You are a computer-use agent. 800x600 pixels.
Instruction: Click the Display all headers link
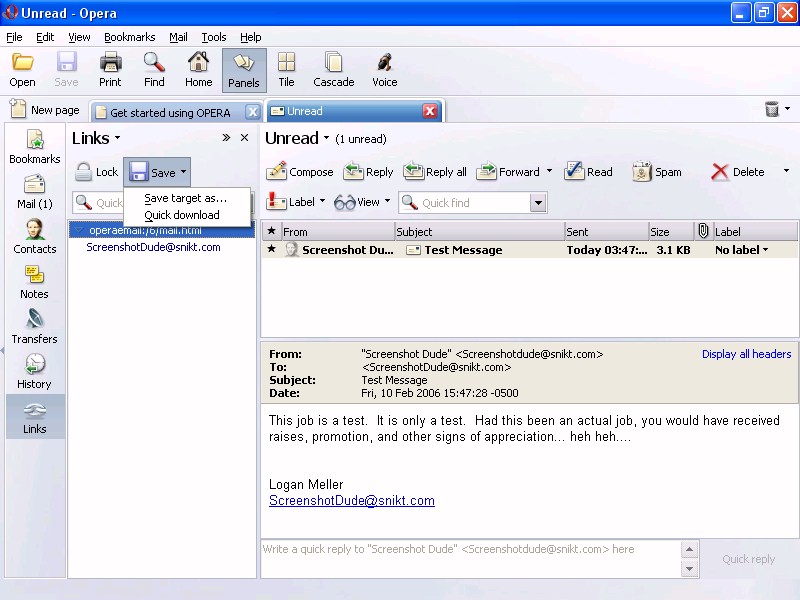(746, 354)
